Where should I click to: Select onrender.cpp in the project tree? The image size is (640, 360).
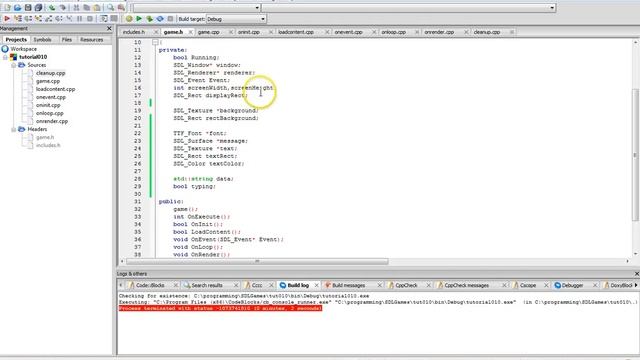click(52, 121)
